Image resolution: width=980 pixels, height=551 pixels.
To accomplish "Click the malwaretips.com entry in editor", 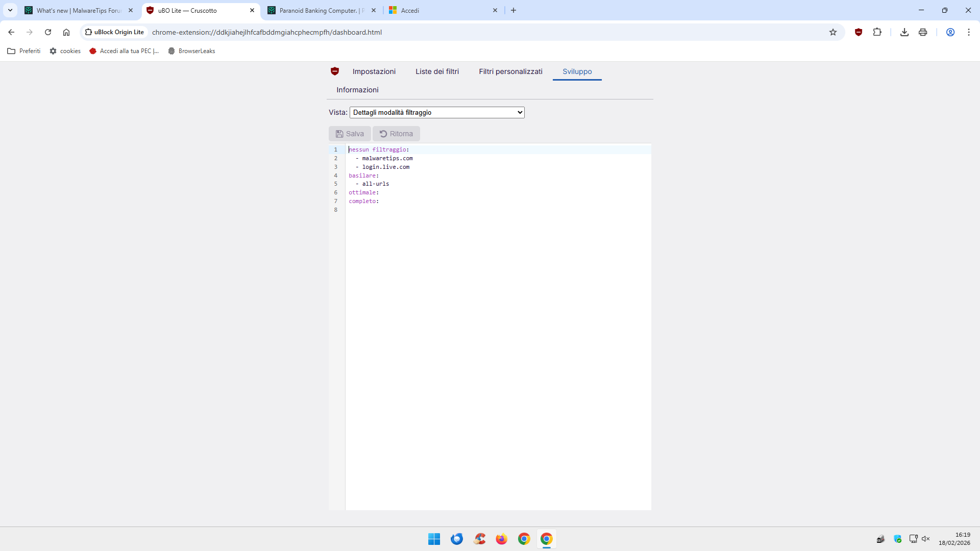I will (387, 158).
